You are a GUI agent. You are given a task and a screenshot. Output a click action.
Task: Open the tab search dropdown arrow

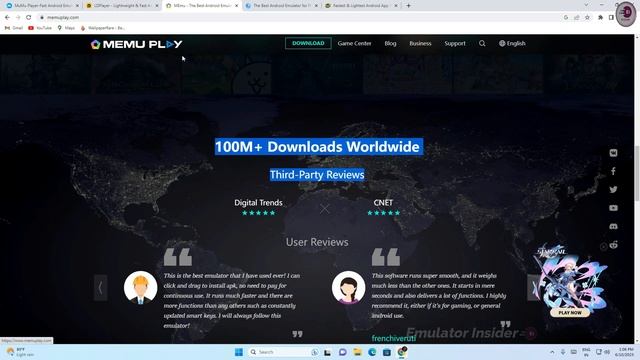[x=586, y=5]
